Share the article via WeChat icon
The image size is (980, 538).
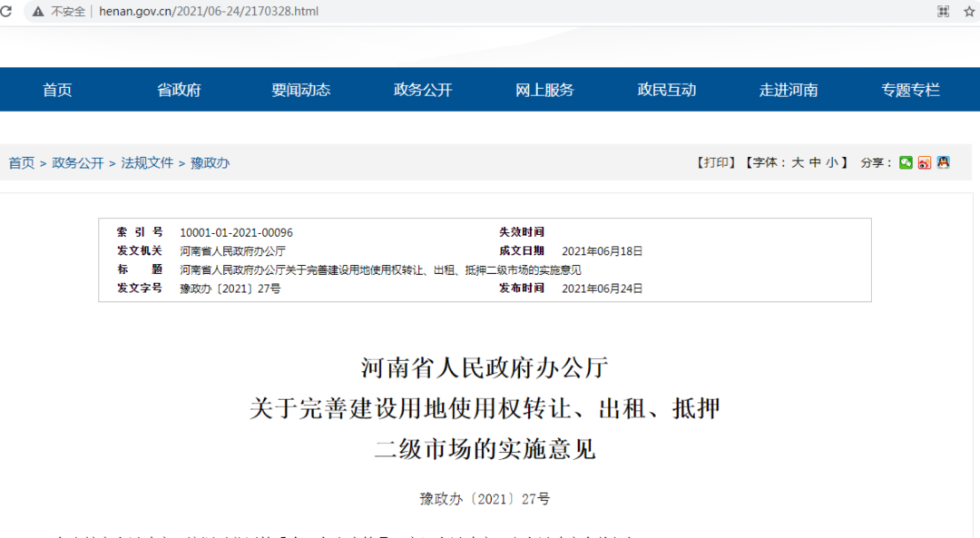click(x=906, y=162)
